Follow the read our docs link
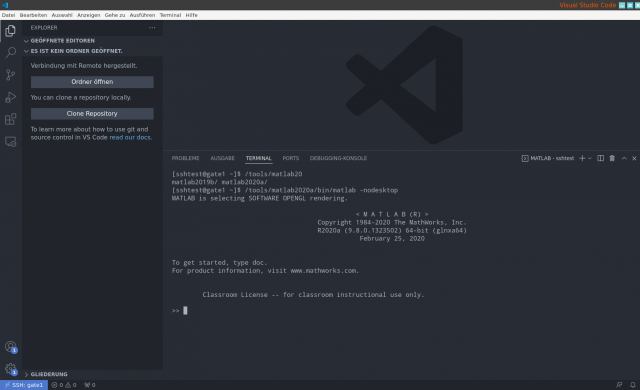640x390 pixels. [130, 137]
